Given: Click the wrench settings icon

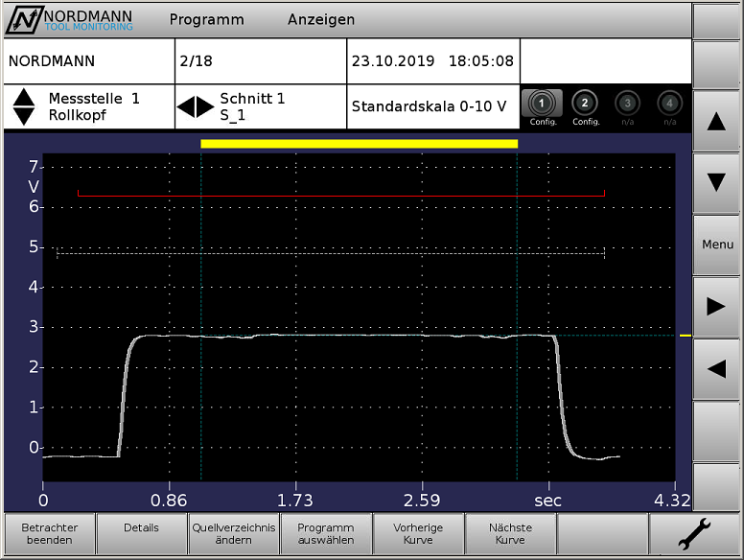Looking at the screenshot, I should pyautogui.click(x=694, y=534).
